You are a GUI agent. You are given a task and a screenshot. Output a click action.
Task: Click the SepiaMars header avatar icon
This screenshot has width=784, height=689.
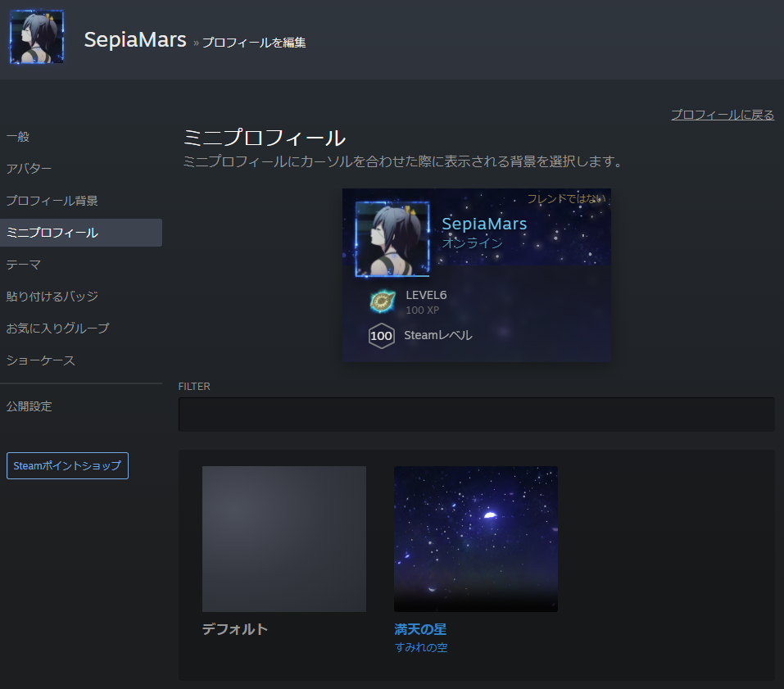[37, 37]
